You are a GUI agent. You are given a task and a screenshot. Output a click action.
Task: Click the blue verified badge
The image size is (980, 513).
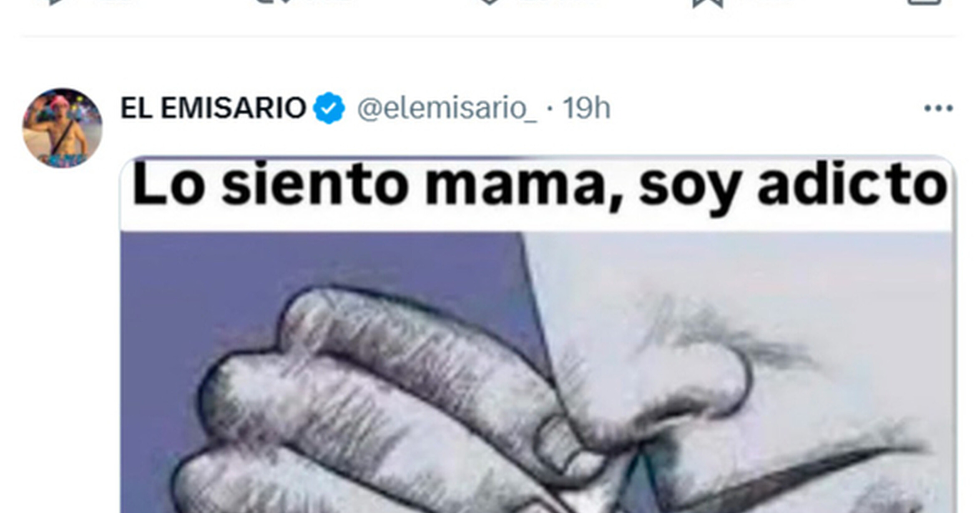coord(329,108)
